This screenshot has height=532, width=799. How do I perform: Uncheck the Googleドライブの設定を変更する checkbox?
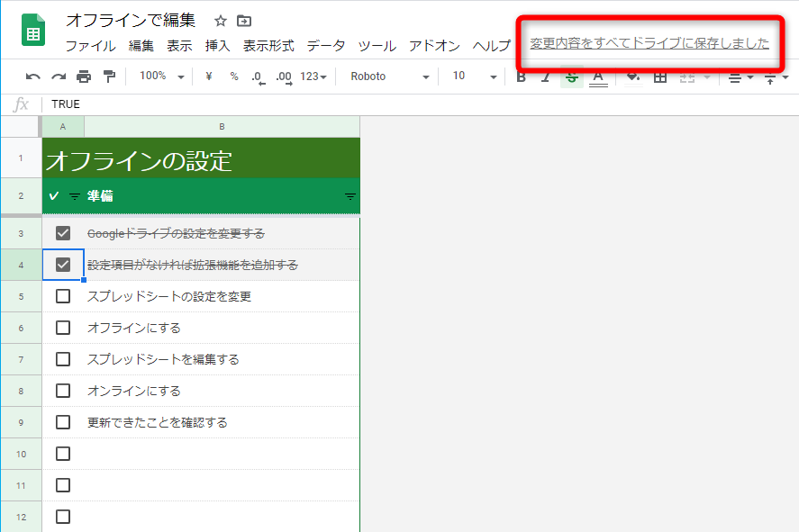62,232
